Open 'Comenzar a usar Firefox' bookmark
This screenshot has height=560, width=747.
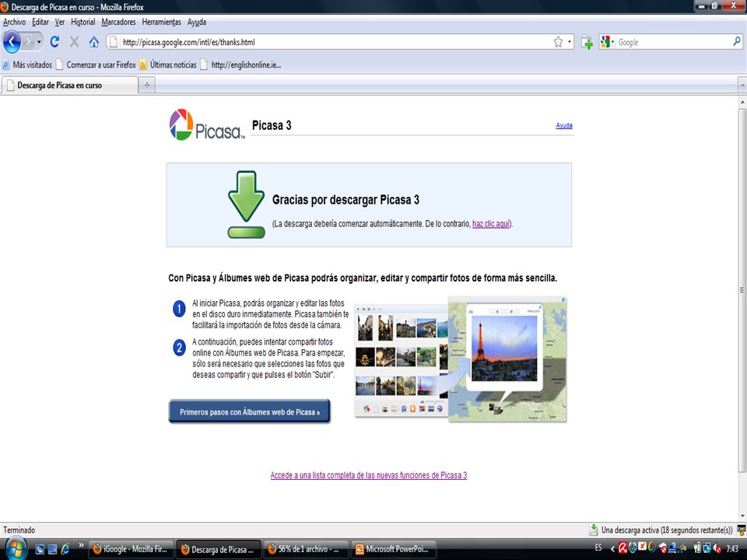pyautogui.click(x=96, y=65)
